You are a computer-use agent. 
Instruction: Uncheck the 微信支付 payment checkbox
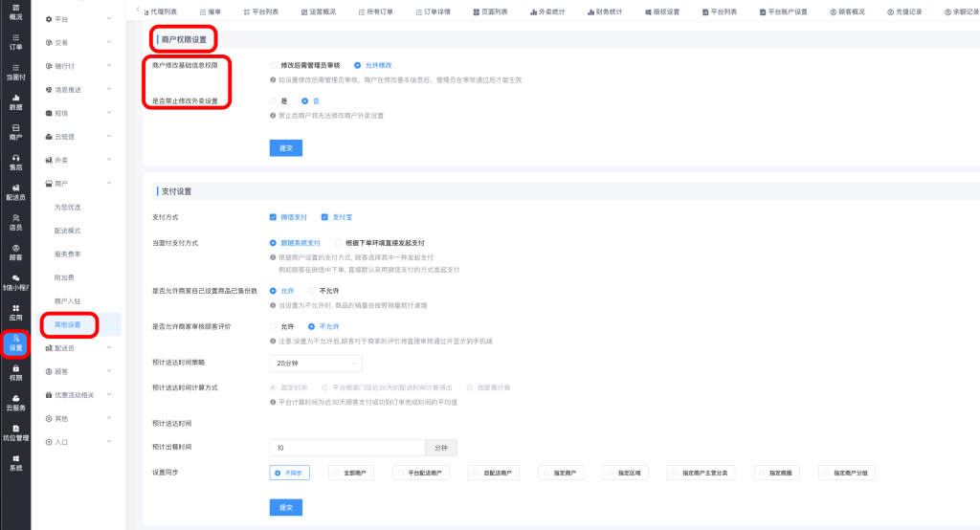274,217
